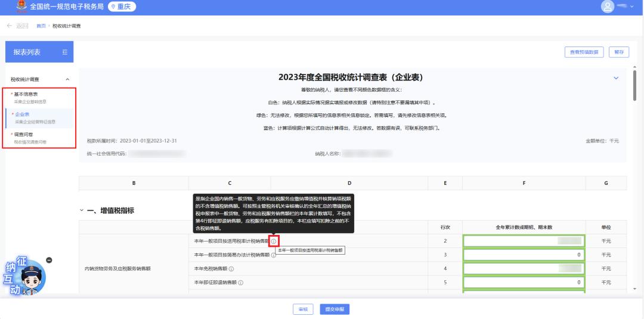This screenshot has height=319, width=644.
Task: Click the info icon beside 本年一般项目按简易办法计税销售额
Action: coord(274,255)
